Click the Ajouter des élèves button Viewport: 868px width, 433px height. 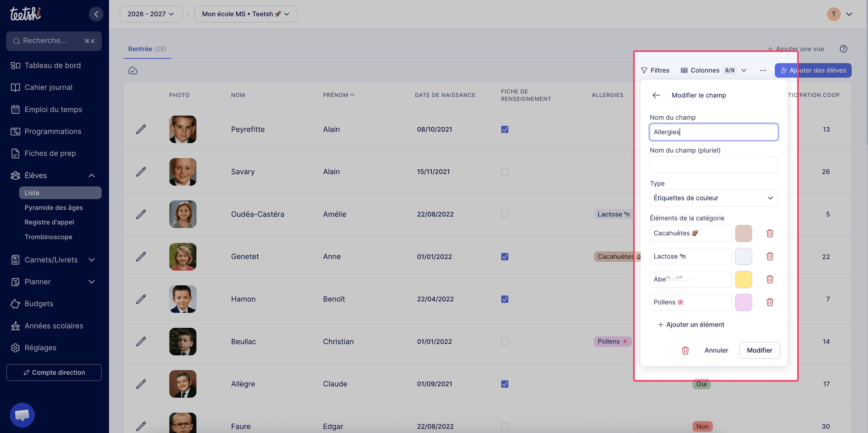(813, 70)
